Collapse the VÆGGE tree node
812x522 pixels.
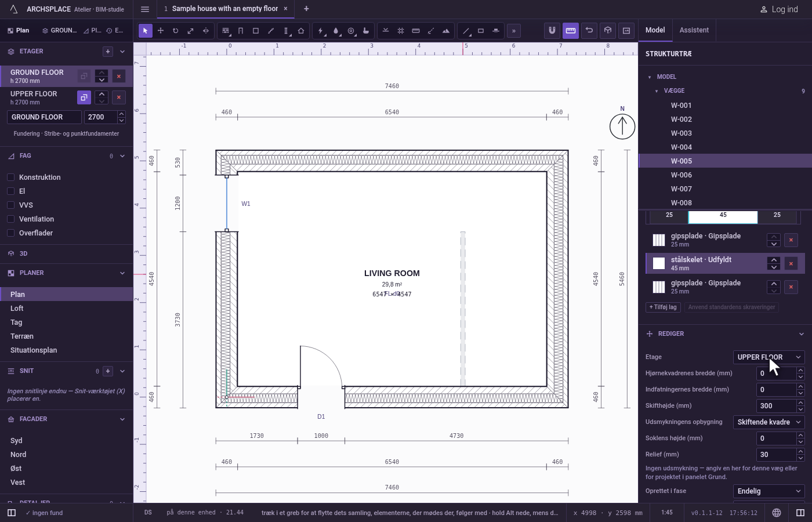click(x=657, y=91)
